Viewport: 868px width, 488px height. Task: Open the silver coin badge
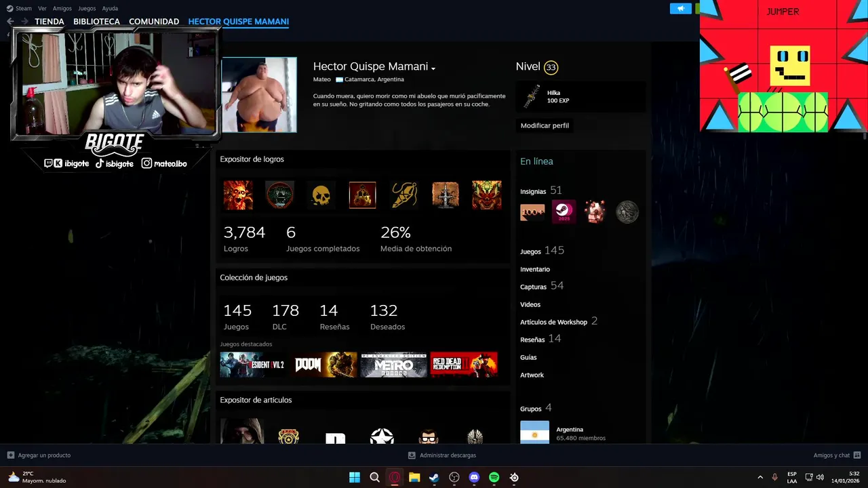(627, 212)
